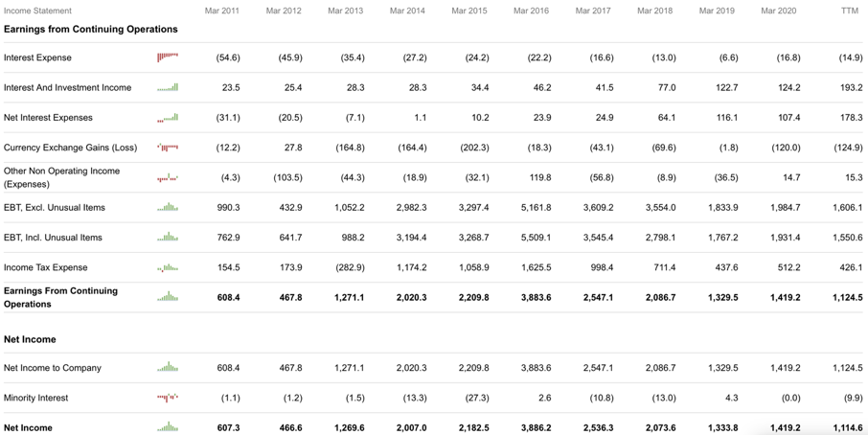Select the Income Tax Expense sparkline chart
The height and width of the screenshot is (435, 868).
[168, 267]
